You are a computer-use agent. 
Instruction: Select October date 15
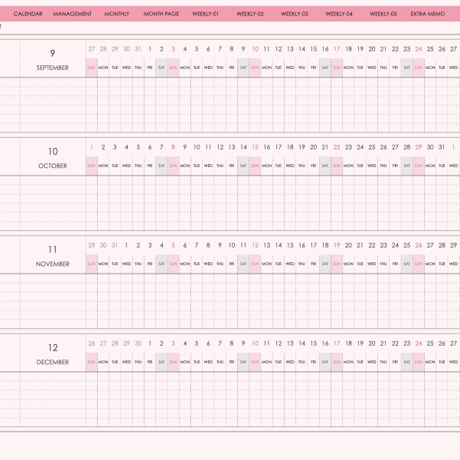click(x=255, y=147)
